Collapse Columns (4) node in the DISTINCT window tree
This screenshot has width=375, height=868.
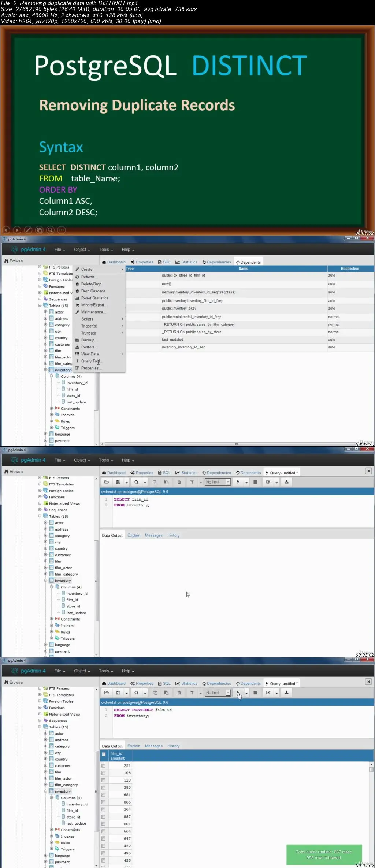point(52,797)
